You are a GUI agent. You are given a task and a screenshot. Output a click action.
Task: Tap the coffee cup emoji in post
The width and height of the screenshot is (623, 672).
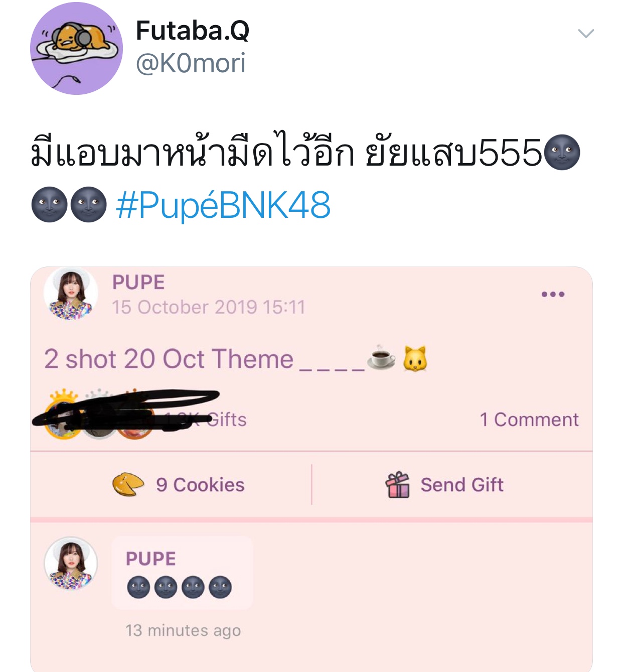click(381, 357)
